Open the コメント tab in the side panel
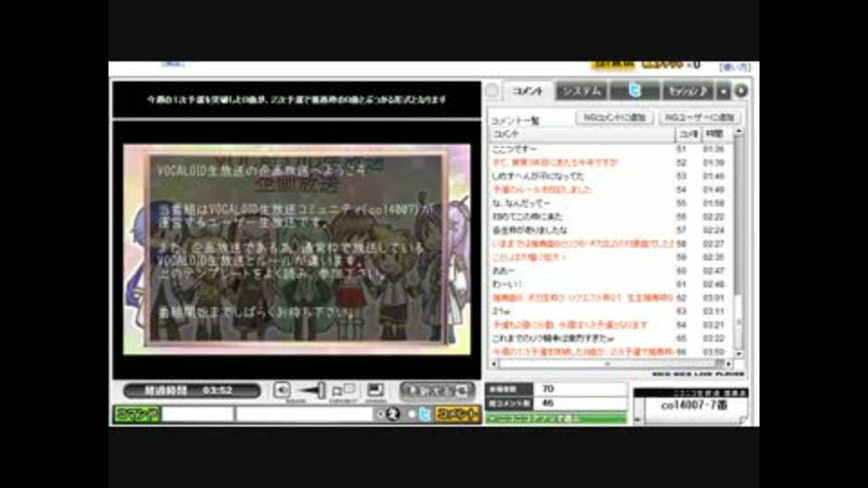 pyautogui.click(x=528, y=91)
